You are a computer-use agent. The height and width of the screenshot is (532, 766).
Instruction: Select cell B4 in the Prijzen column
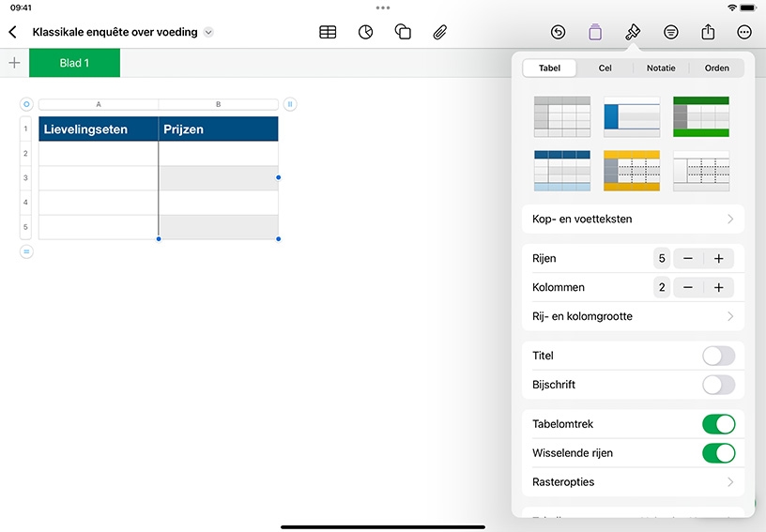coord(219,202)
